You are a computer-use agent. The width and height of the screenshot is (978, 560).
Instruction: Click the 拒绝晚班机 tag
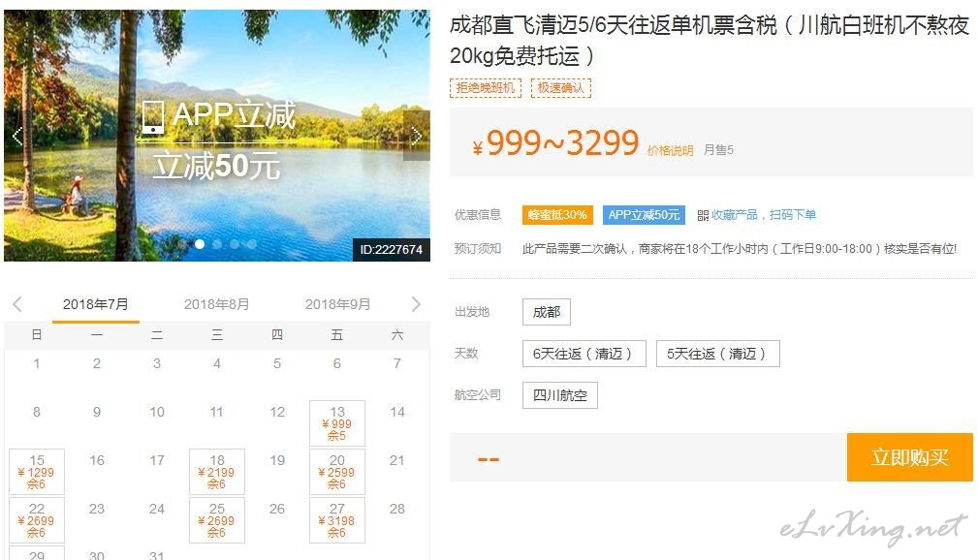coord(486,88)
